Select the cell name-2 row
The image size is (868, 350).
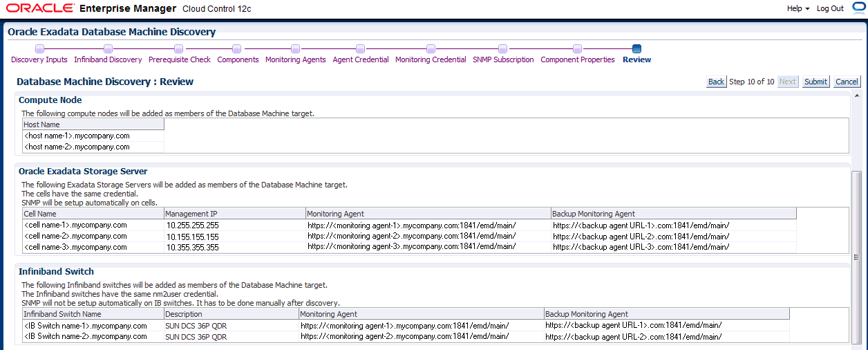[x=409, y=236]
